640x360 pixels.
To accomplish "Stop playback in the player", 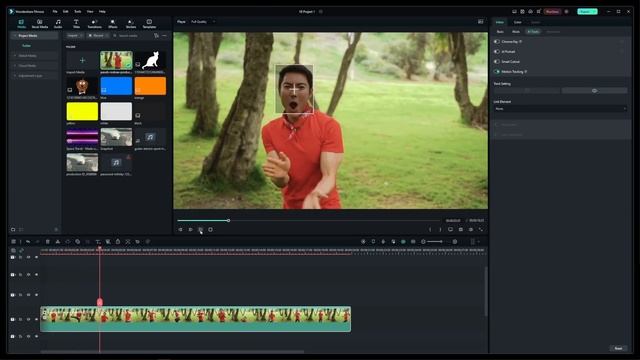I will (210, 229).
